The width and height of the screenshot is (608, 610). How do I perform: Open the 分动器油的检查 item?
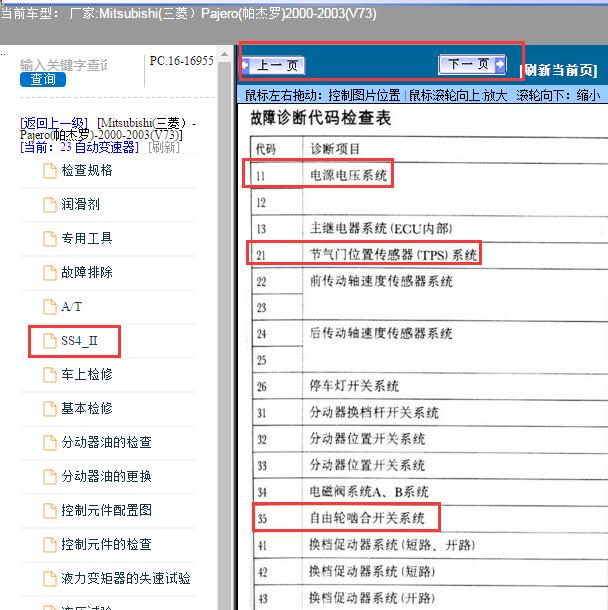pos(106,442)
